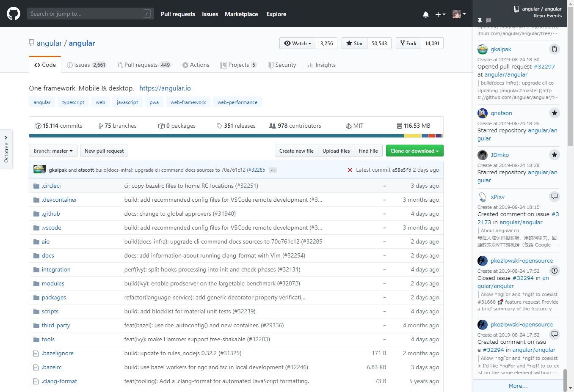
Task: Click the failed commit status X icon
Action: (350, 170)
